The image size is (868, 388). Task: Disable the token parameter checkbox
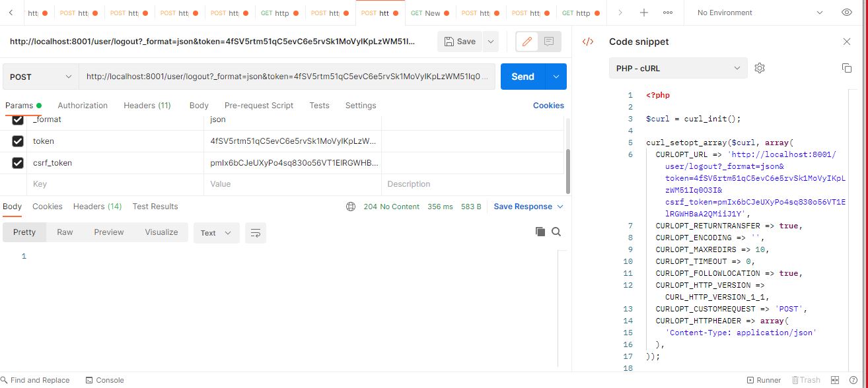(17, 141)
